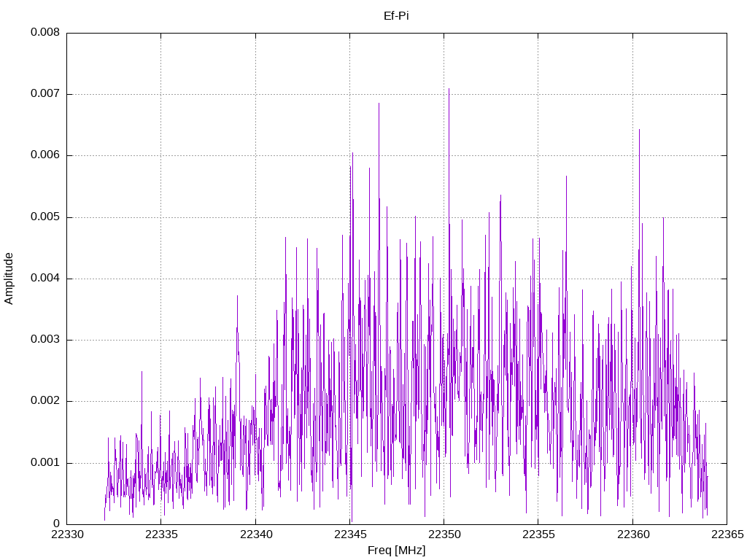Click the y-axis value 0.007

[45, 94]
